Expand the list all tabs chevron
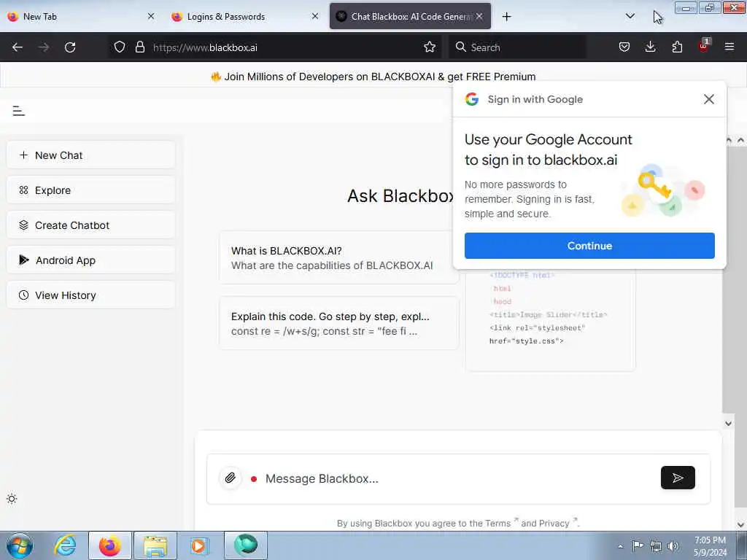Viewport: 747px width, 560px height. click(630, 16)
